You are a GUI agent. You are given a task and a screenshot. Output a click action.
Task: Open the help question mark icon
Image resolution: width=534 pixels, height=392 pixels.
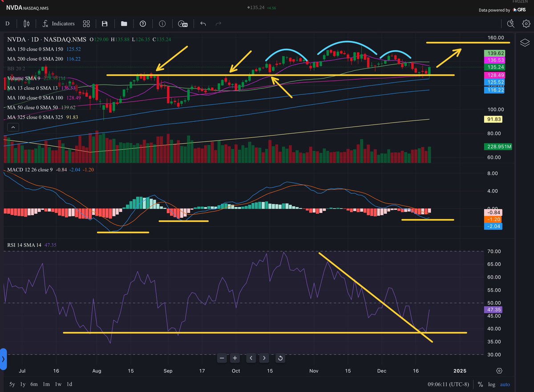142,24
